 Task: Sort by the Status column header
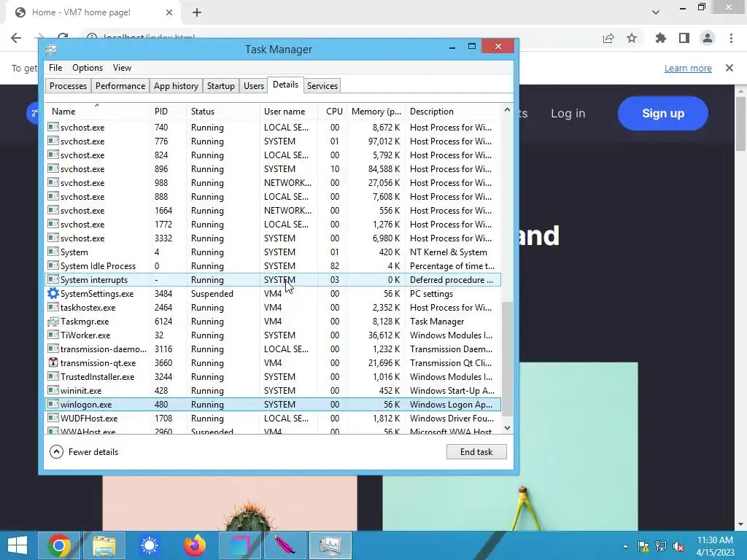[x=223, y=111]
